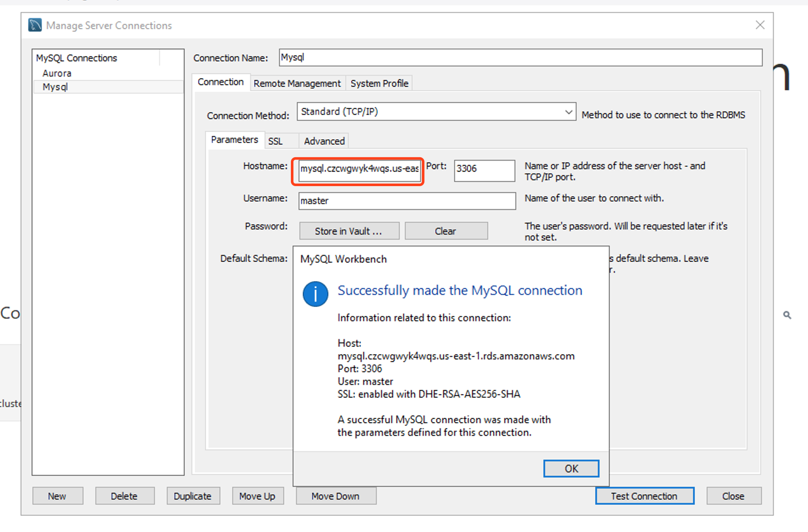Click the Connection Name field
808x532 pixels.
(521, 57)
